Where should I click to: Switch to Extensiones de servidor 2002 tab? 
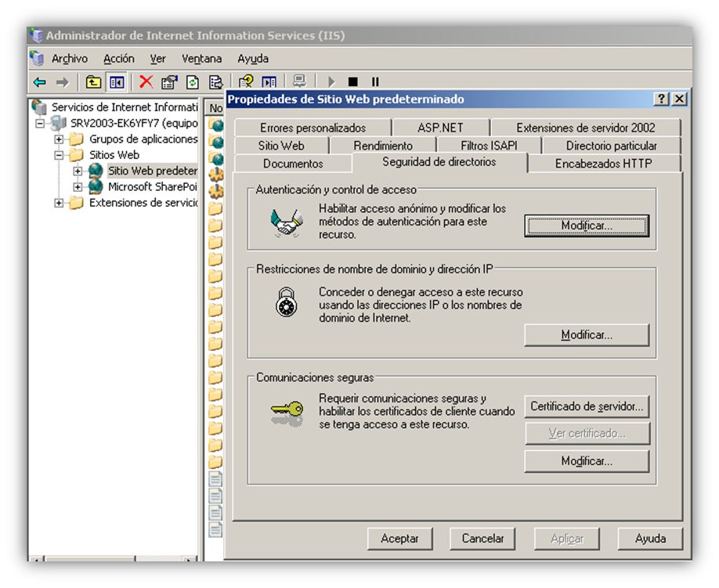585,128
